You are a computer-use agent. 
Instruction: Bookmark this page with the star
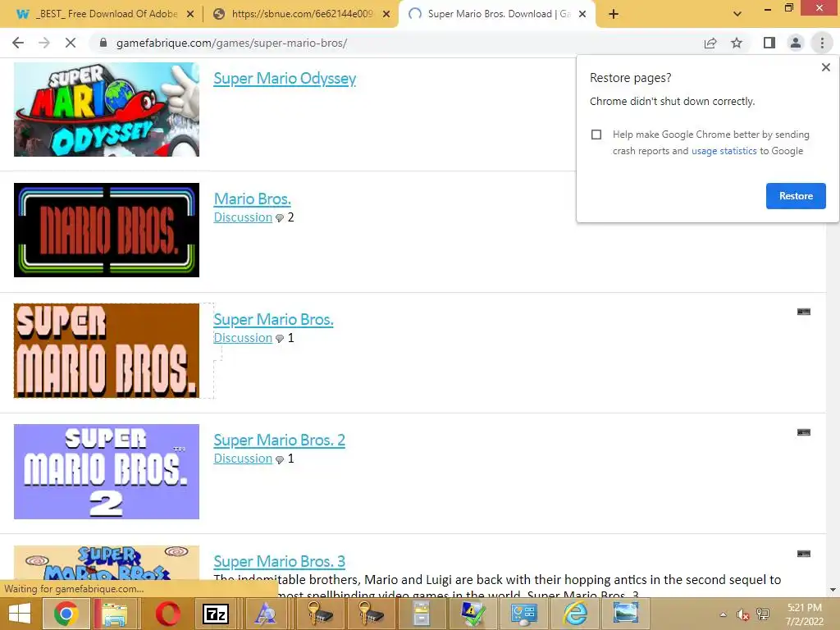(x=737, y=43)
